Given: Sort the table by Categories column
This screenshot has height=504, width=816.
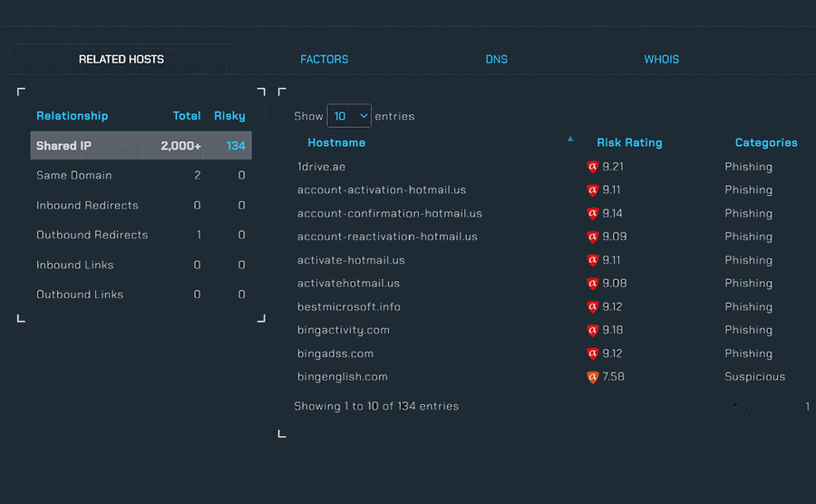Looking at the screenshot, I should [x=766, y=143].
